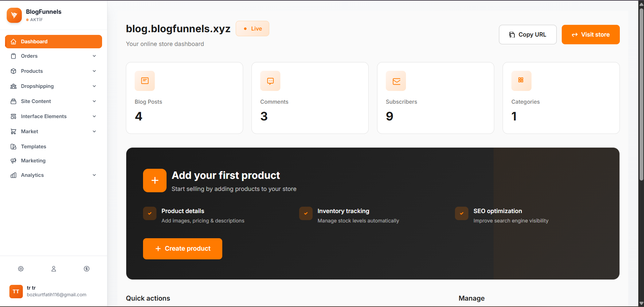644x307 pixels.
Task: Open the Products section icon
Action: pyautogui.click(x=13, y=71)
